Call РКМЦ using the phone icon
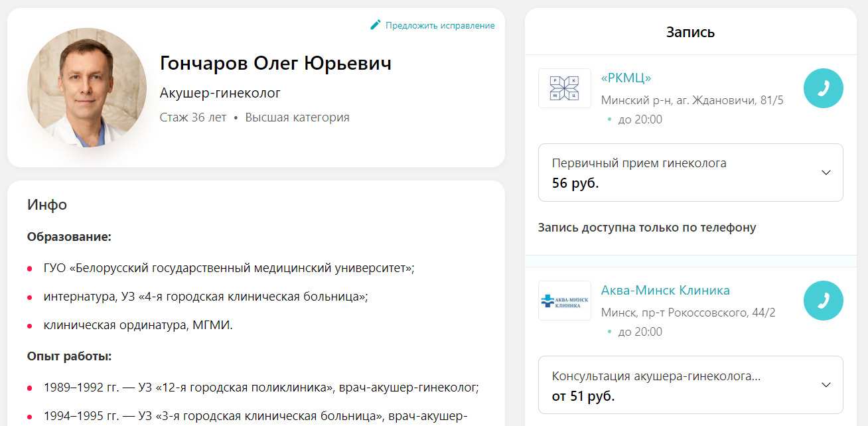The image size is (868, 426). click(x=823, y=88)
